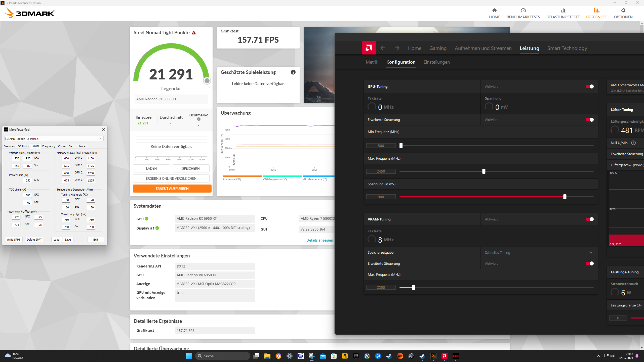The width and height of the screenshot is (644, 362).
Task: Open Steam from the Windows taskbar
Action: [x=389, y=356]
